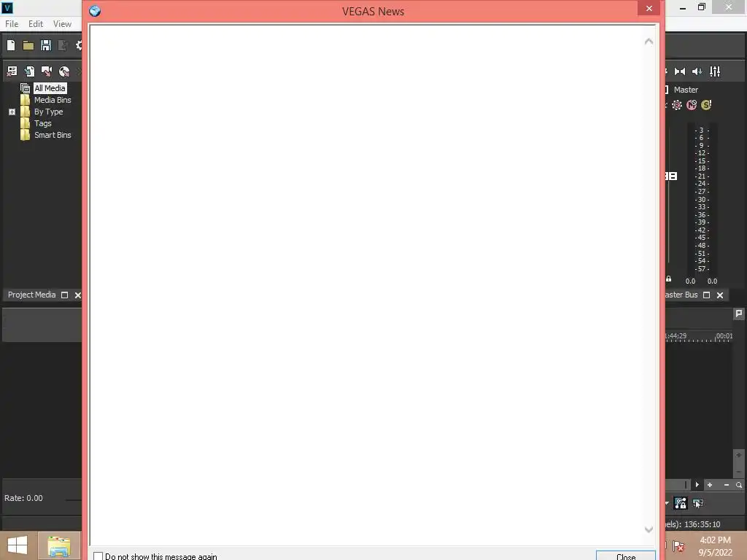747x560 pixels.
Task: Create a new project with the blank page icon
Action: click(11, 45)
